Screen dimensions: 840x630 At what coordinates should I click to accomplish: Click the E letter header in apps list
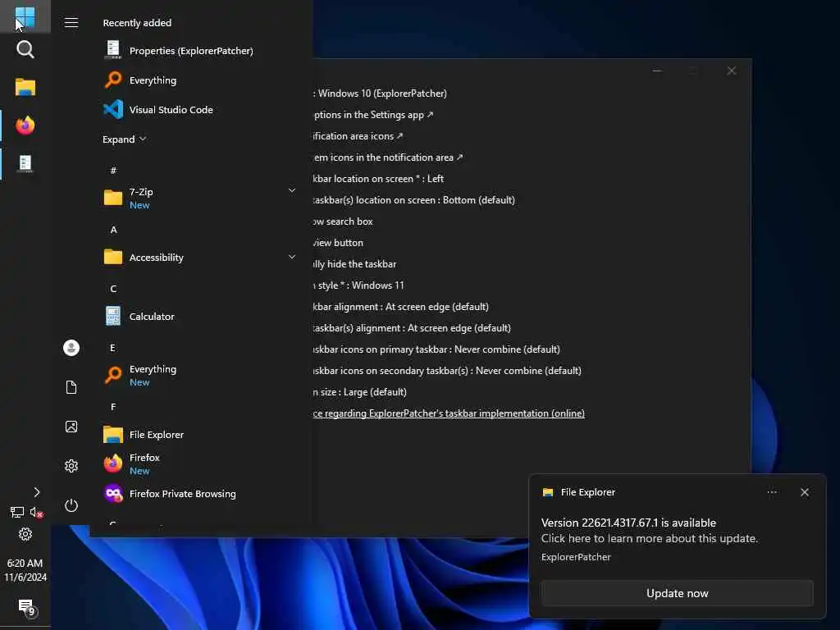113,348
